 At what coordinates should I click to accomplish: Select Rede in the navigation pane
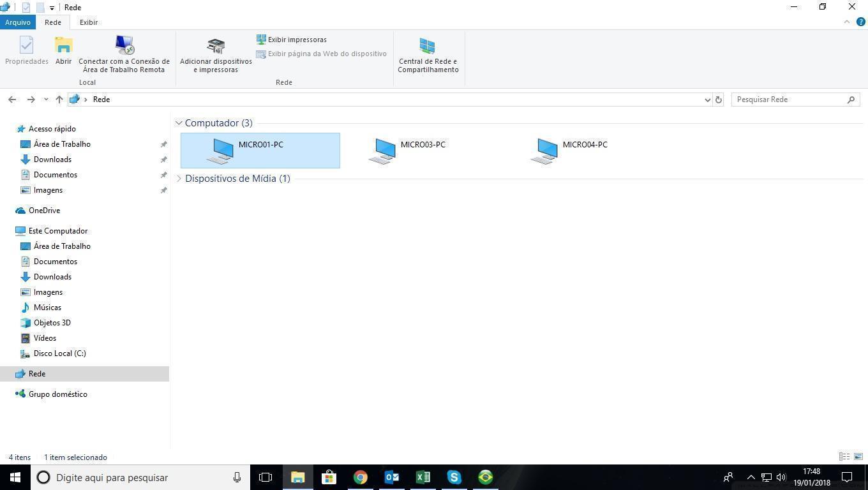click(x=84, y=374)
